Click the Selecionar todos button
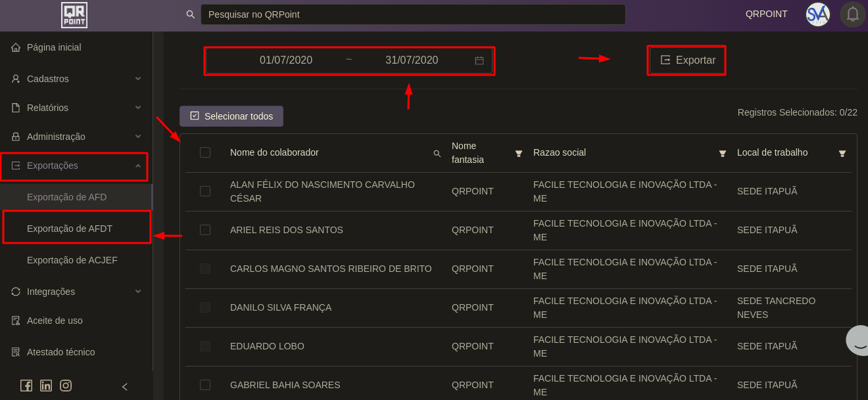The image size is (868, 400). tap(231, 116)
